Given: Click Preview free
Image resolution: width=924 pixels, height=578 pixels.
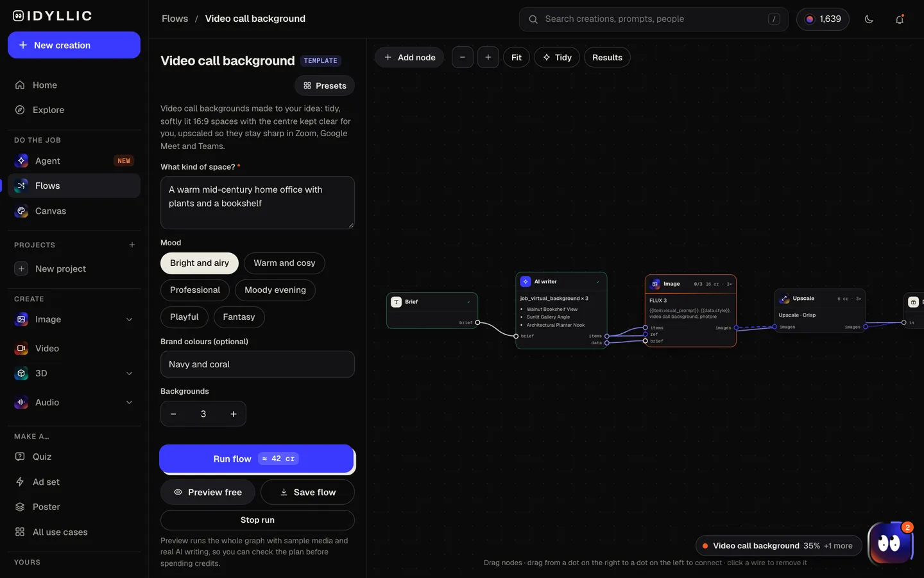Looking at the screenshot, I should click(x=208, y=493).
